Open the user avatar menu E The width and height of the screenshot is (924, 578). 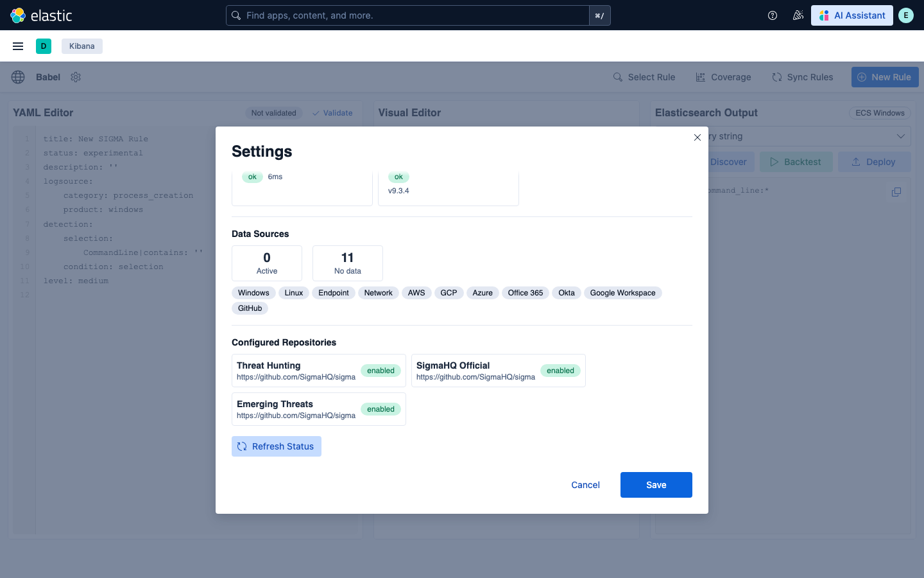[x=906, y=15]
